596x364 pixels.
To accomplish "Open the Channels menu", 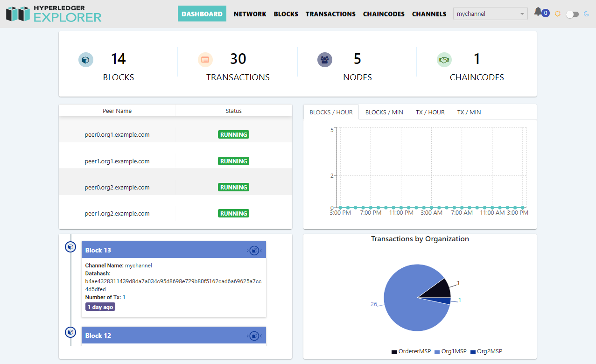I will 429,14.
